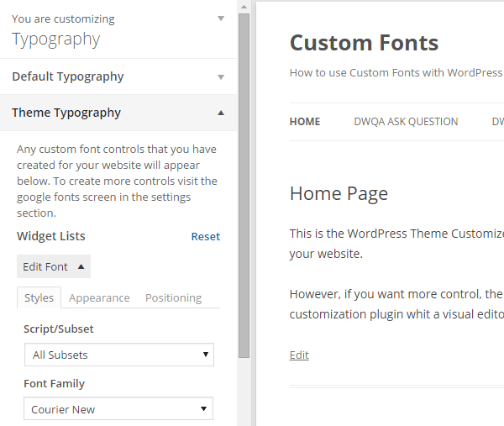Switch to the Positioning tab
The height and width of the screenshot is (426, 504).
pyautogui.click(x=173, y=297)
